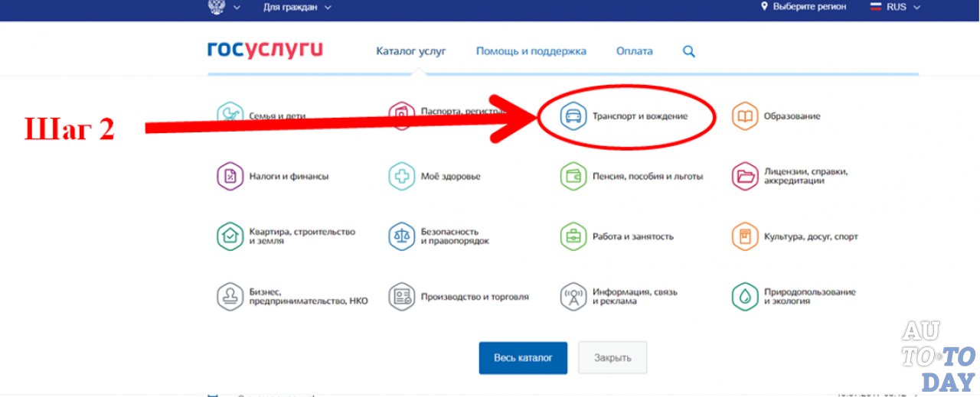Open the Помощь и поддержка menu item
The width and height of the screenshot is (980, 397).
531,51
